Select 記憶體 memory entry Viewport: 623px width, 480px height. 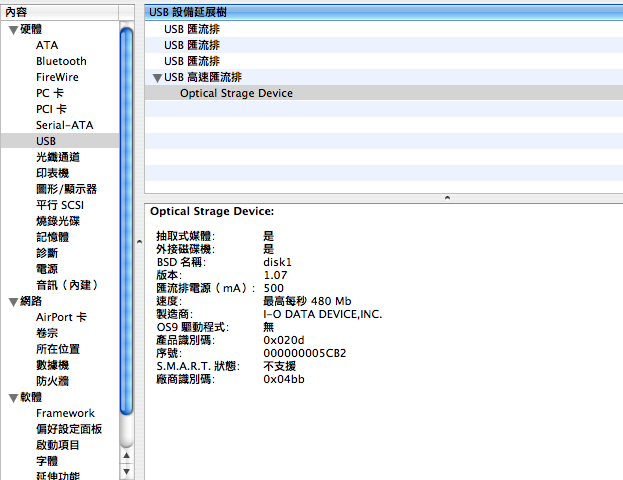coord(52,237)
